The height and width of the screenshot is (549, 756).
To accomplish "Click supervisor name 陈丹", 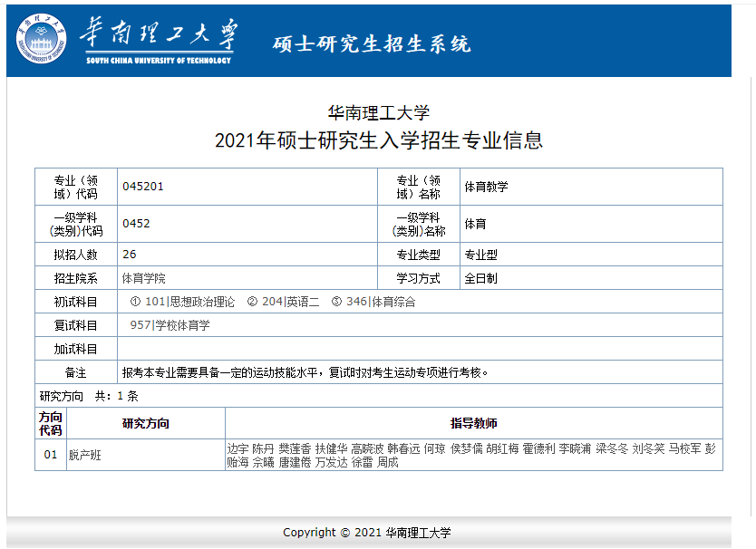I will pos(263,448).
